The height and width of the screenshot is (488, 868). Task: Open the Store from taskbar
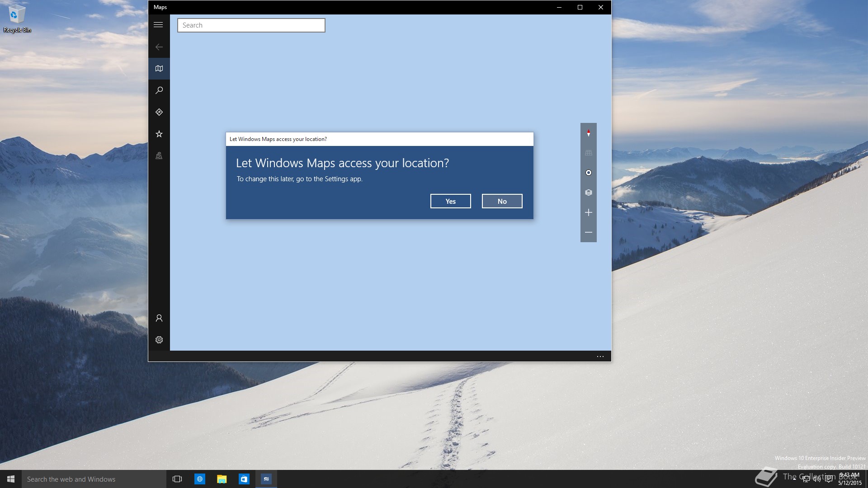click(244, 479)
